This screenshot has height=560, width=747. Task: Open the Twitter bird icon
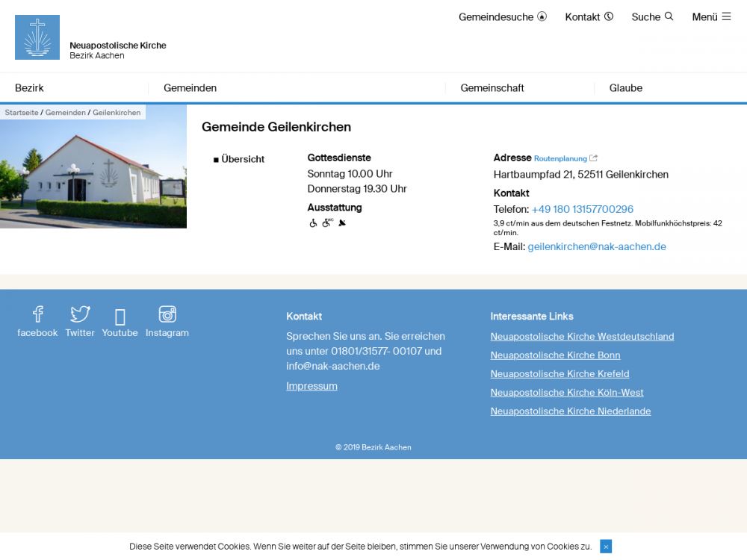tap(80, 314)
